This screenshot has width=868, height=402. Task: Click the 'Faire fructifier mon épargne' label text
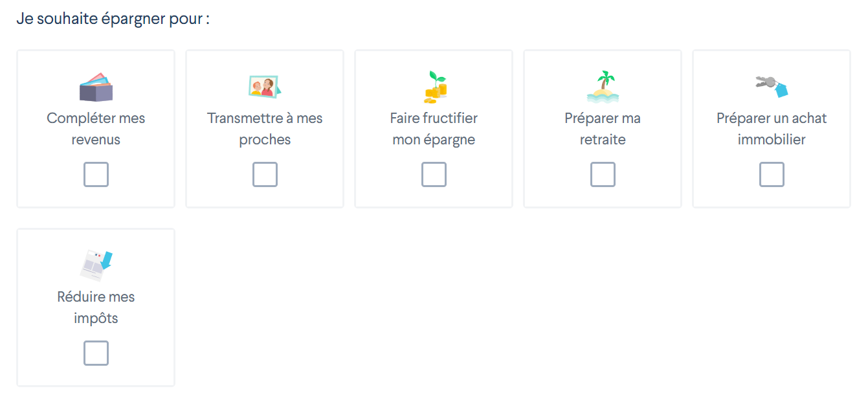(x=434, y=129)
